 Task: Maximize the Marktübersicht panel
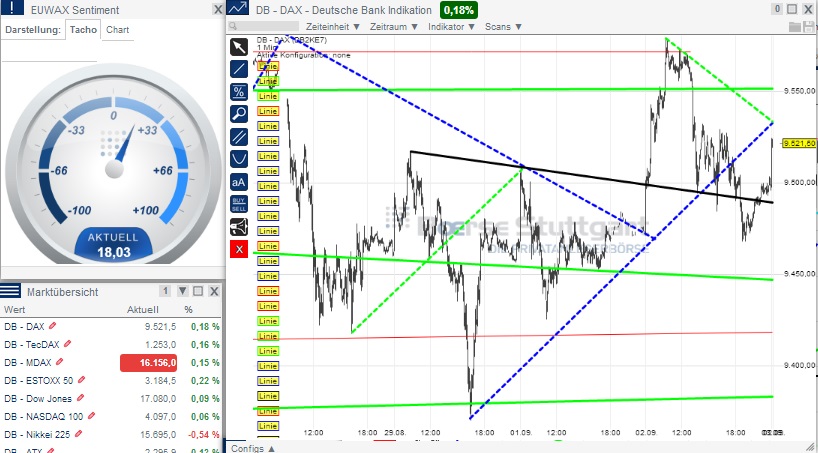pyautogui.click(x=198, y=291)
